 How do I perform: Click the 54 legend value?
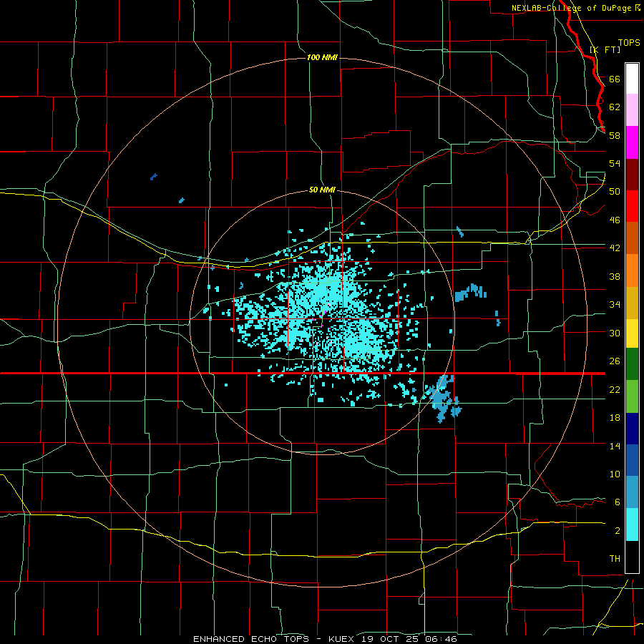(x=615, y=163)
